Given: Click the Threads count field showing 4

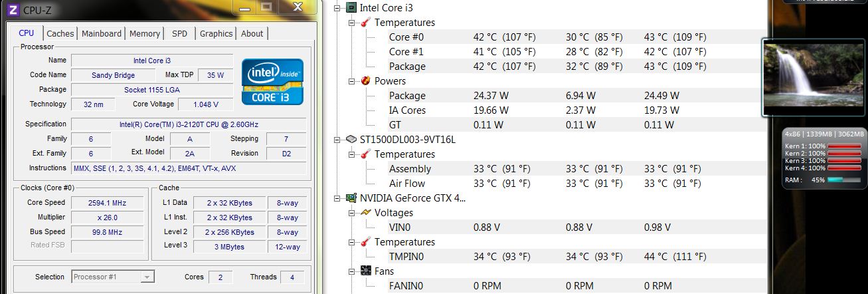Looking at the screenshot, I should click(292, 277).
